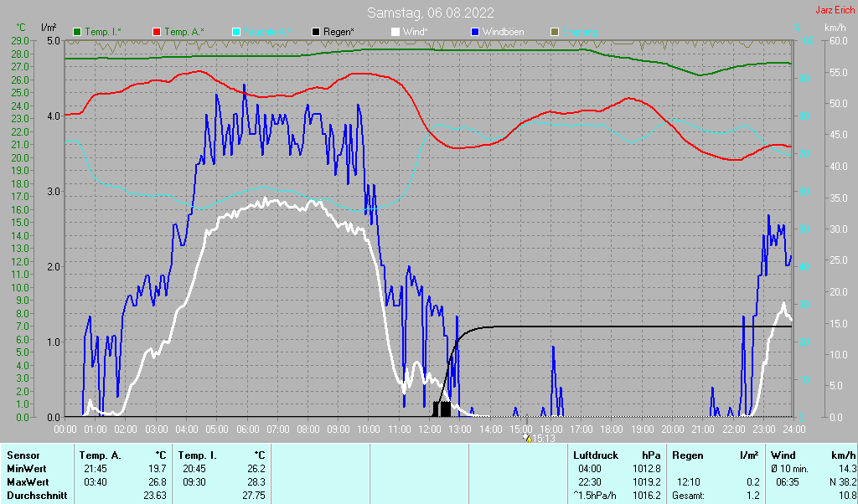858x504 pixels.
Task: Click the 'Samstag, 06.08.2022' chart title
Action: pos(431,13)
